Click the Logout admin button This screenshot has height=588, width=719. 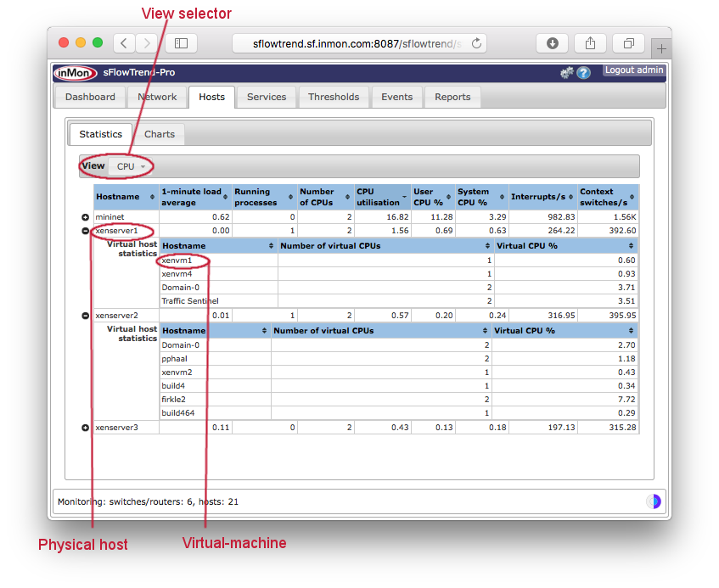tap(634, 70)
